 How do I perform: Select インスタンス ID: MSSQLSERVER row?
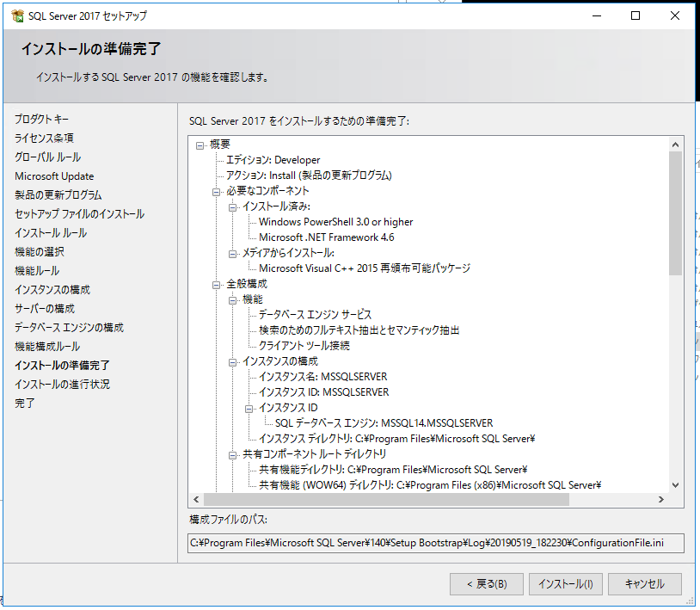[323, 392]
